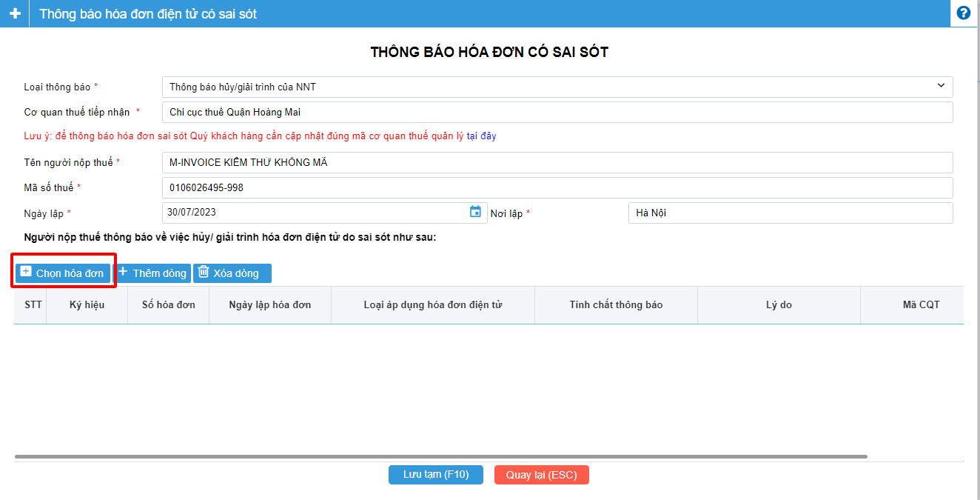Click Lưu tạm (F10) button

click(x=436, y=475)
